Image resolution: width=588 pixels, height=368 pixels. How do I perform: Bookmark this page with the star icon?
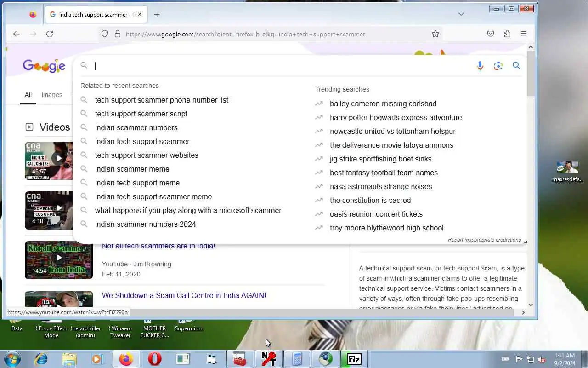pyautogui.click(x=435, y=34)
